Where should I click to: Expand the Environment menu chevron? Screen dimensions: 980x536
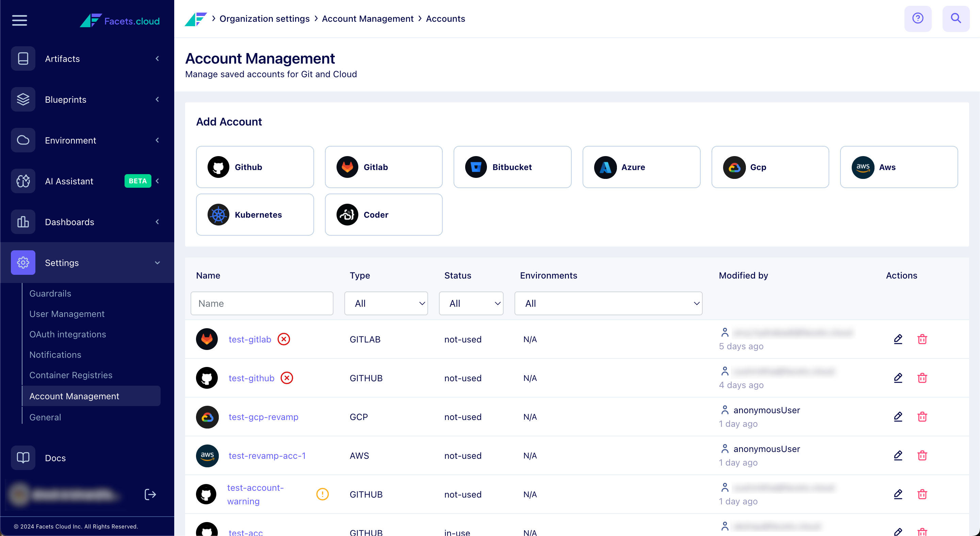pyautogui.click(x=158, y=140)
